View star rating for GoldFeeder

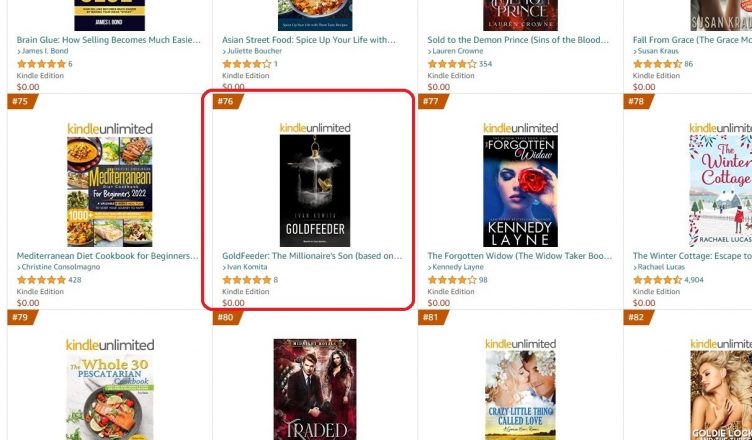pyautogui.click(x=247, y=280)
